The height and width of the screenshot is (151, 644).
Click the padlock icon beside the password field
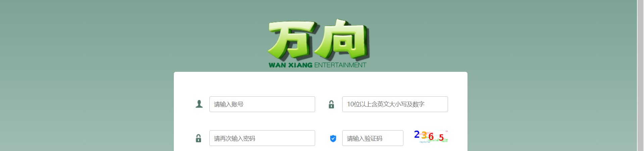(331, 104)
